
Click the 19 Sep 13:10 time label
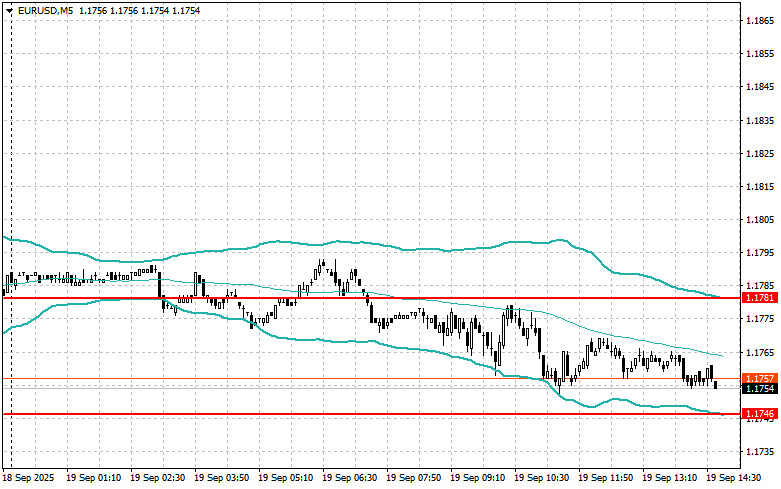[x=669, y=478]
